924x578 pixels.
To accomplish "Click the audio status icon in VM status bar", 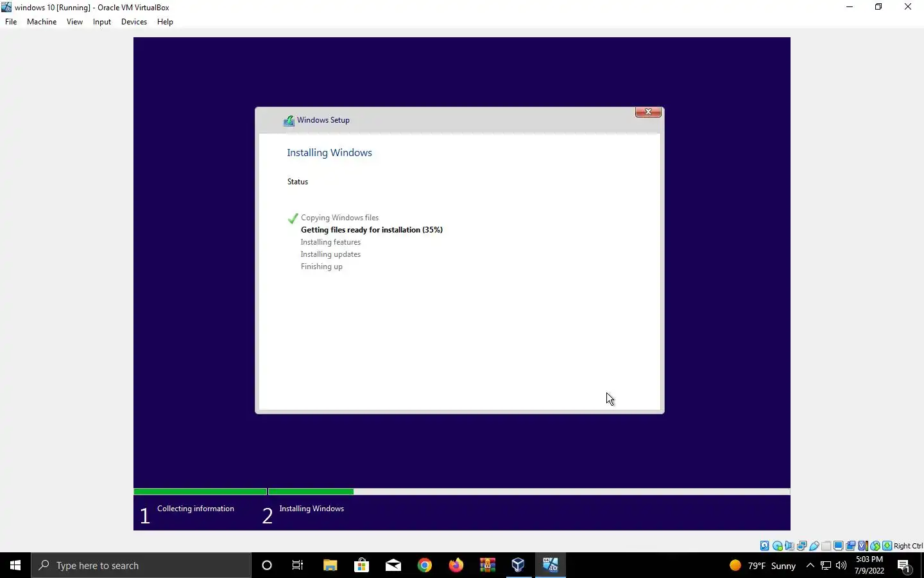I will tap(789, 546).
